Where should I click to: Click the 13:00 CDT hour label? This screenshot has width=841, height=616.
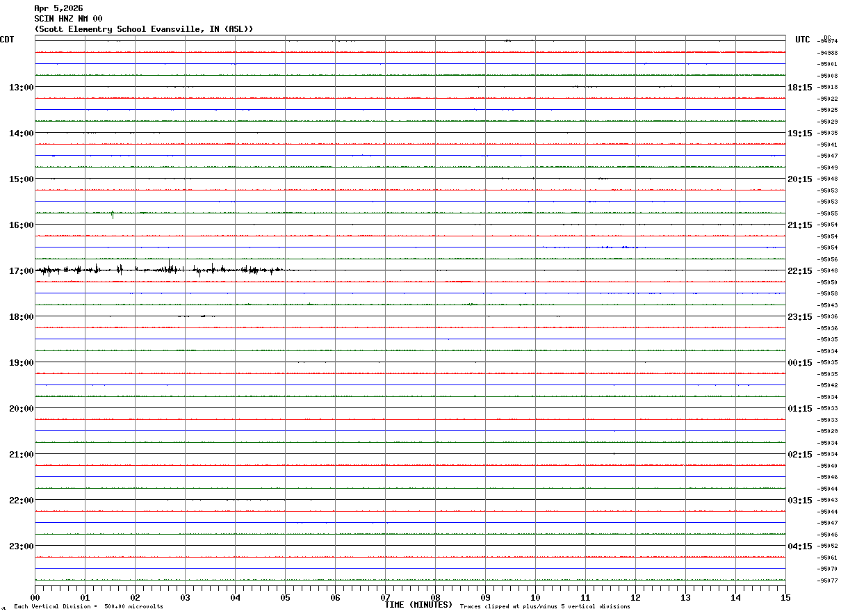coord(20,87)
